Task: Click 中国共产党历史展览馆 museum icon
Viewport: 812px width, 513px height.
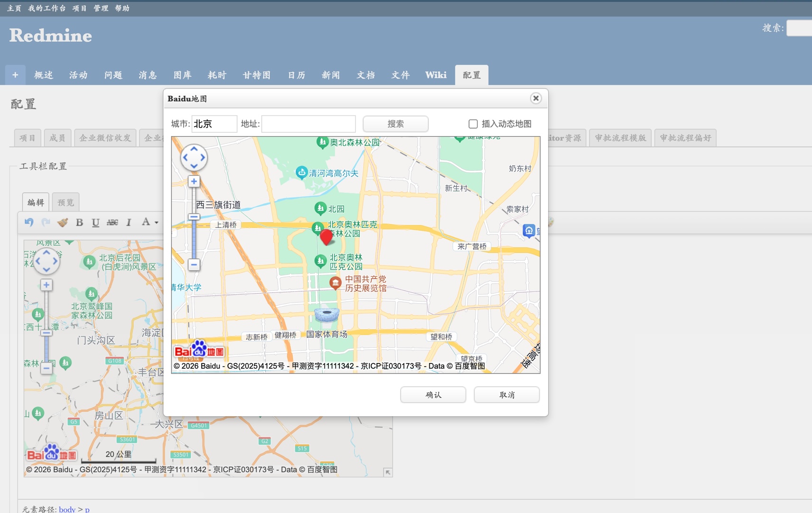Action: click(x=335, y=283)
